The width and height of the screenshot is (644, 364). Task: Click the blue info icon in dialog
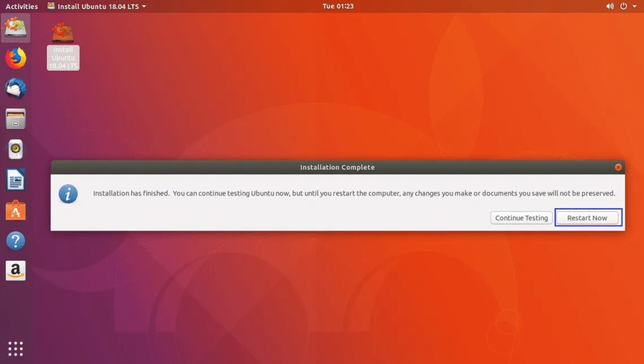point(68,194)
